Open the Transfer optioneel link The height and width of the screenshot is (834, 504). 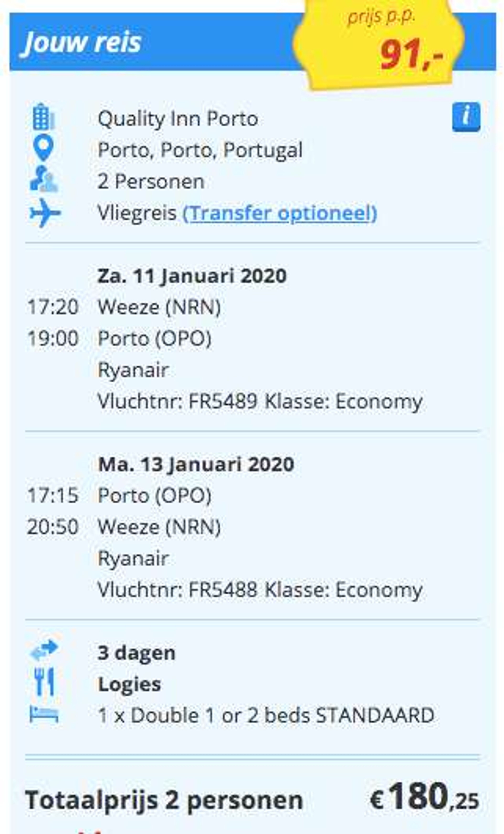click(x=280, y=213)
